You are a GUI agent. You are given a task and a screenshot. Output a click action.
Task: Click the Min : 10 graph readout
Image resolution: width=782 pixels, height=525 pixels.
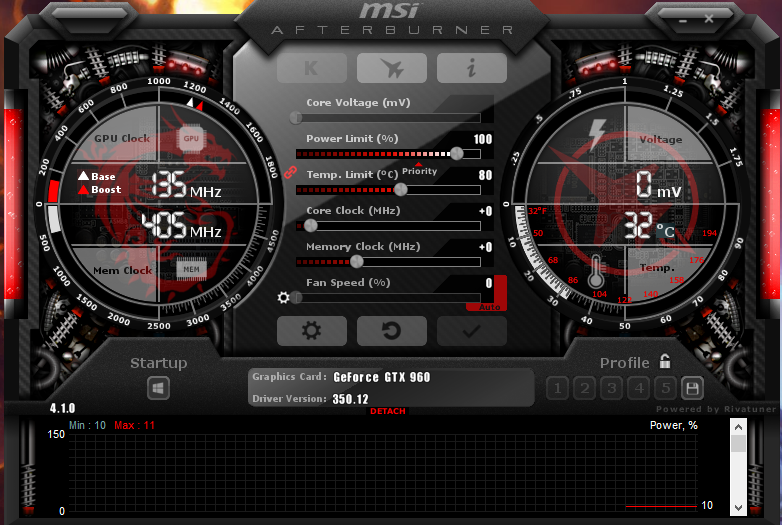[x=87, y=425]
